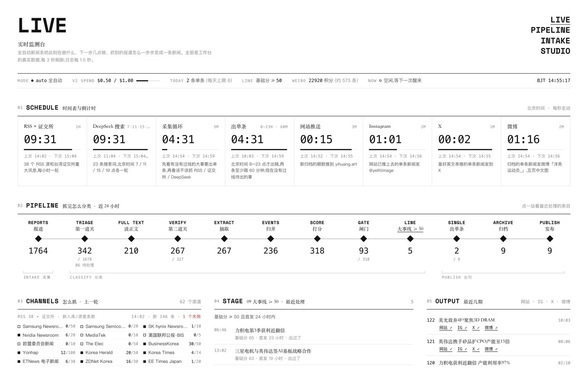The width and height of the screenshot is (588, 368).
Task: Click the Yonhap channel row
Action: tap(47, 352)
